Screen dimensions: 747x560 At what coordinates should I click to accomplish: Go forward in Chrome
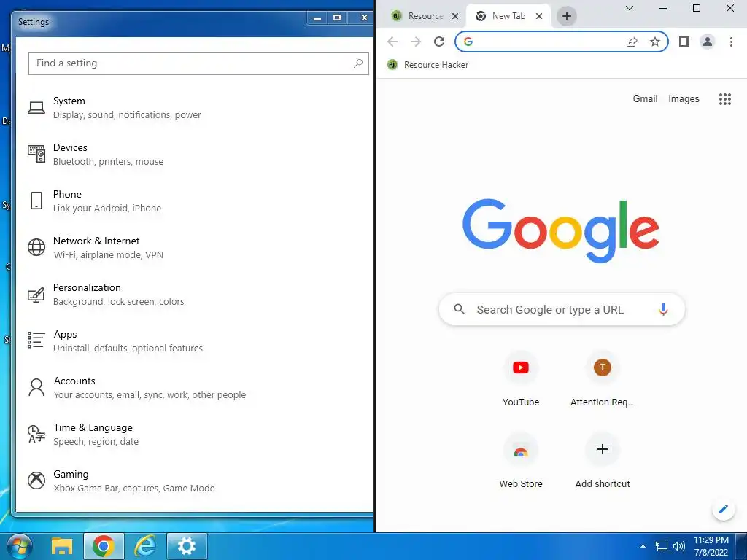pos(416,42)
